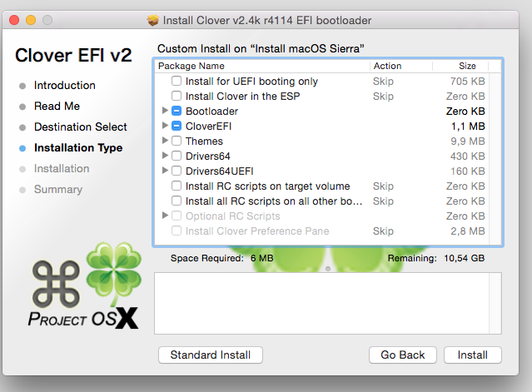Click the Drivers64UEFI row 160 KB size
The height and width of the screenshot is (392, 532).
(468, 171)
